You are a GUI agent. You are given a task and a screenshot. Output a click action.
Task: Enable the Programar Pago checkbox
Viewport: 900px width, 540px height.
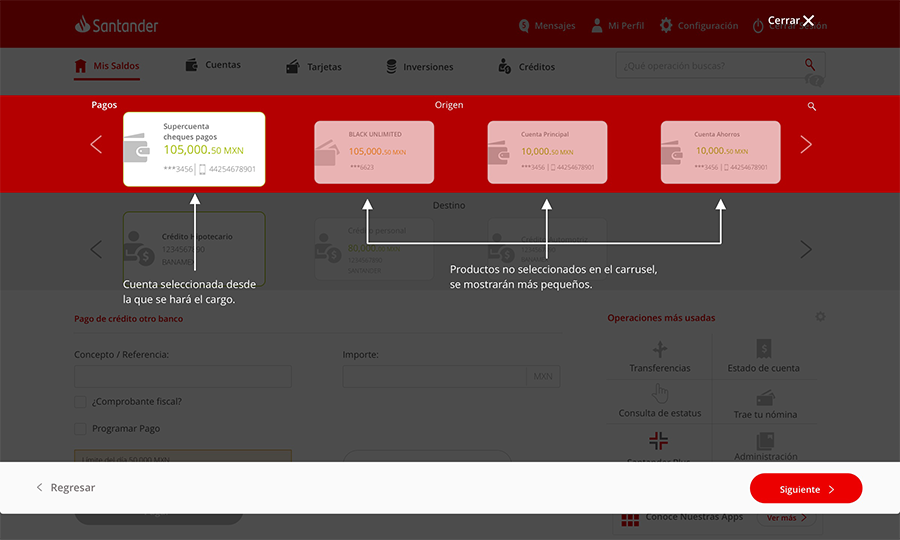(80, 428)
